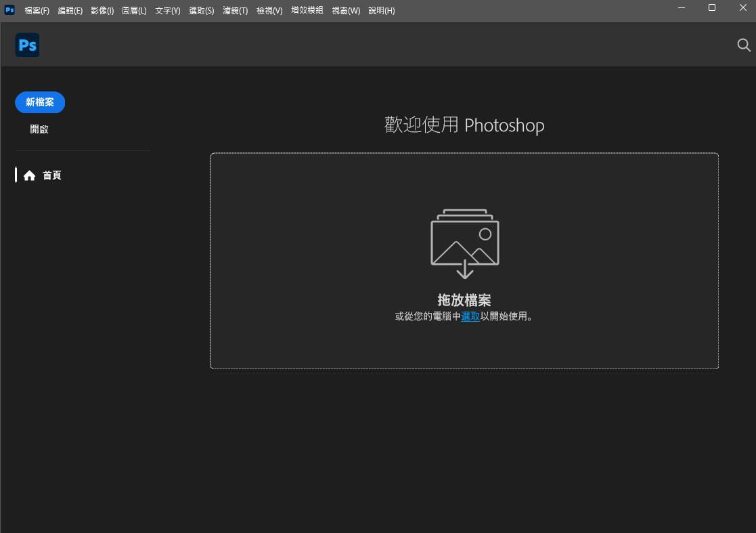Open the 檢視(V) menu
The image size is (756, 533).
(x=269, y=11)
